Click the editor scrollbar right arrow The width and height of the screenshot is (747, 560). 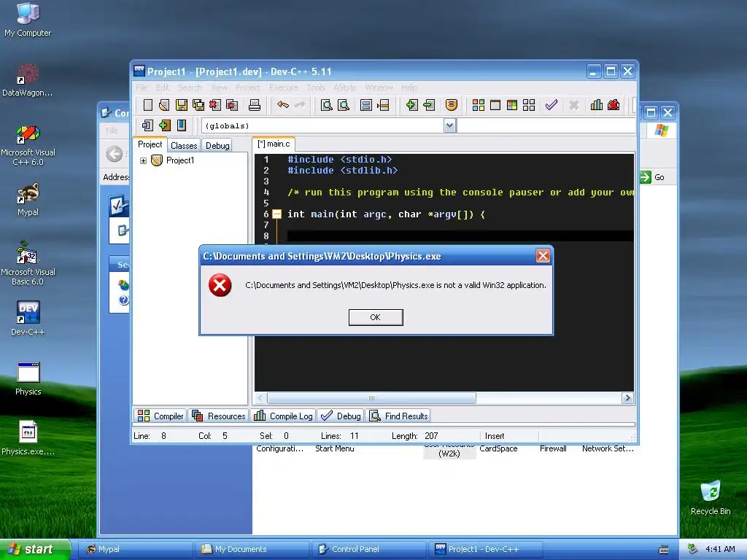(627, 398)
